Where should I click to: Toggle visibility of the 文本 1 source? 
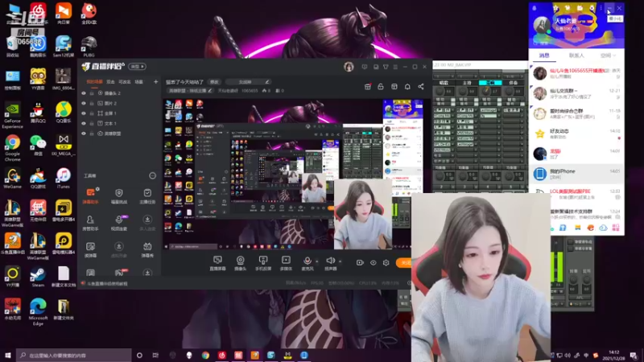point(84,124)
